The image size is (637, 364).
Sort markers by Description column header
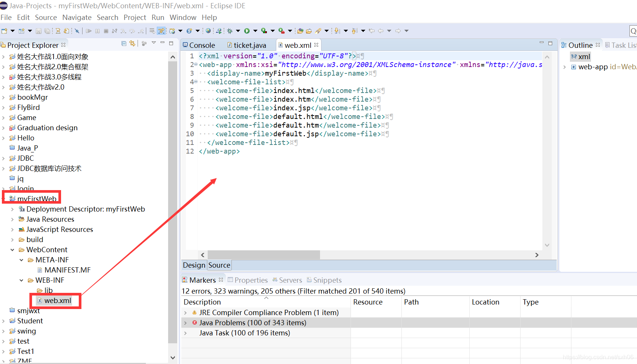202,302
